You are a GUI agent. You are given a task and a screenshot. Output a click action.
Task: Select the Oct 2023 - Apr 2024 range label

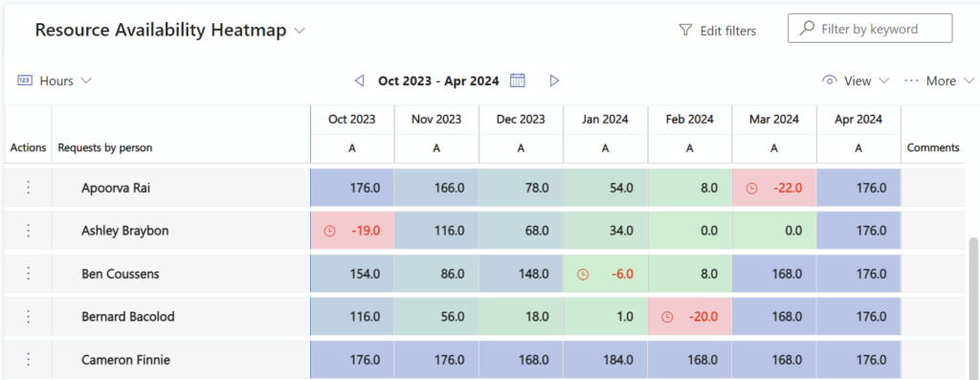(438, 80)
